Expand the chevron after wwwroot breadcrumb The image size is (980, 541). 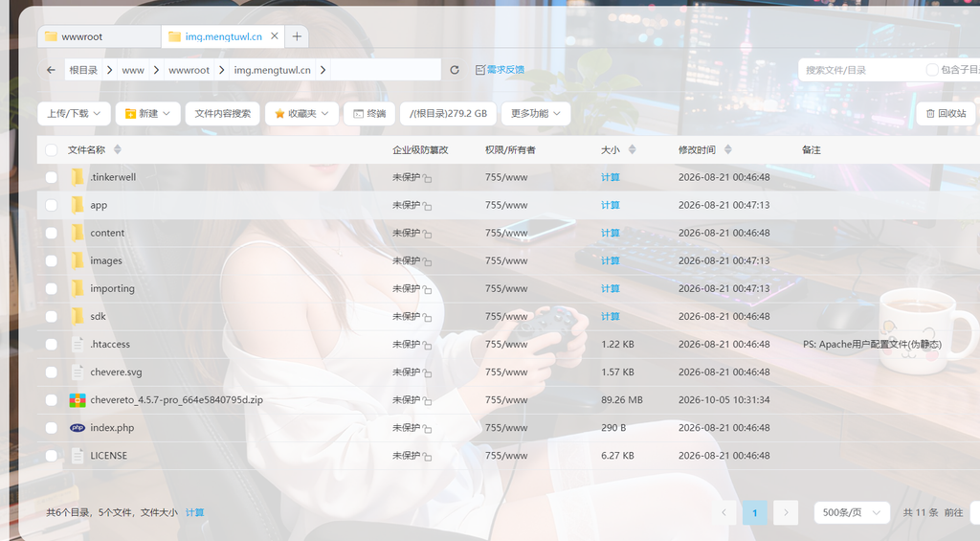[221, 70]
